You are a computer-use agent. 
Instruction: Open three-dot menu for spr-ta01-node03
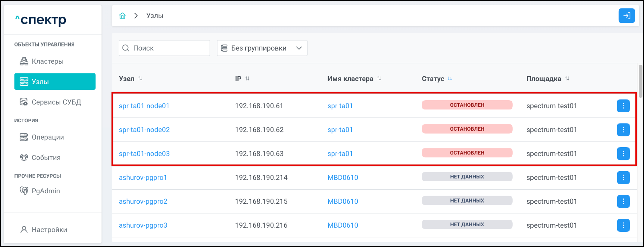(623, 154)
